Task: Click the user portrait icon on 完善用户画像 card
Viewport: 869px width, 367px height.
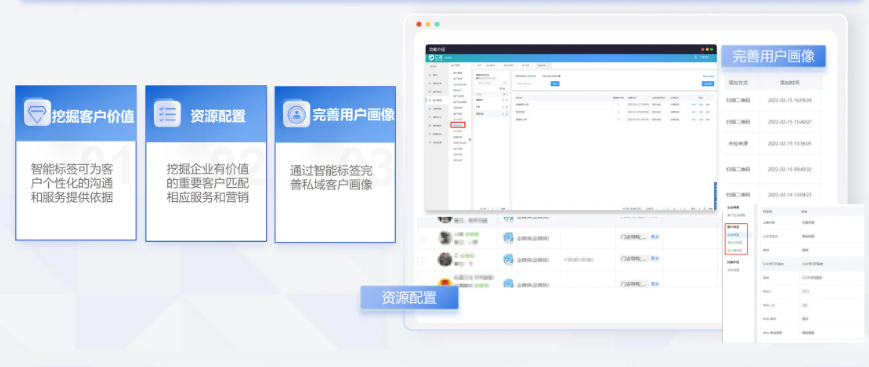Action: point(297,114)
